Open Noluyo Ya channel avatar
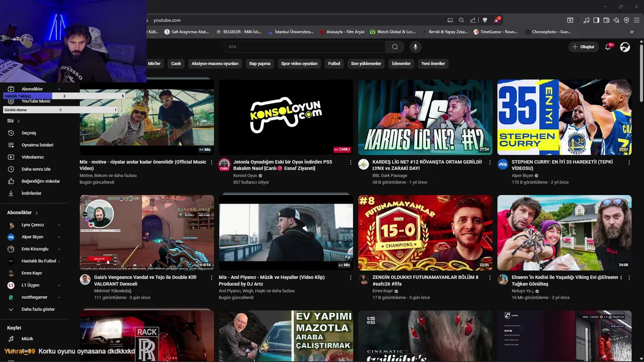Screen dimensions: 644x362 503,280
